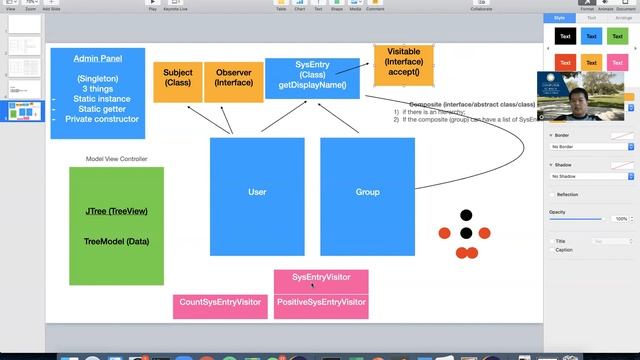Insert a Chart from toolbar

pyautogui.click(x=300, y=5)
